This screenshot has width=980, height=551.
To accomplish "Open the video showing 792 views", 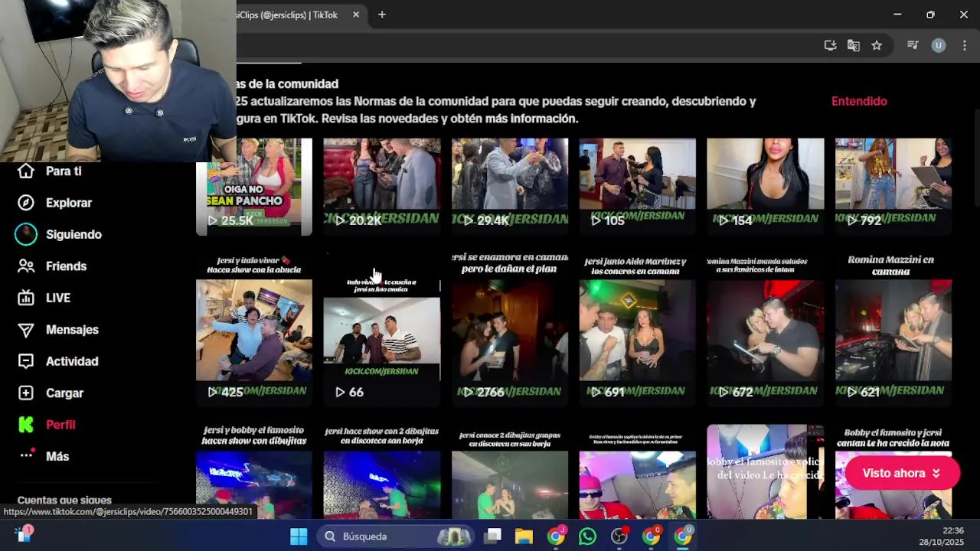I will pos(893,186).
